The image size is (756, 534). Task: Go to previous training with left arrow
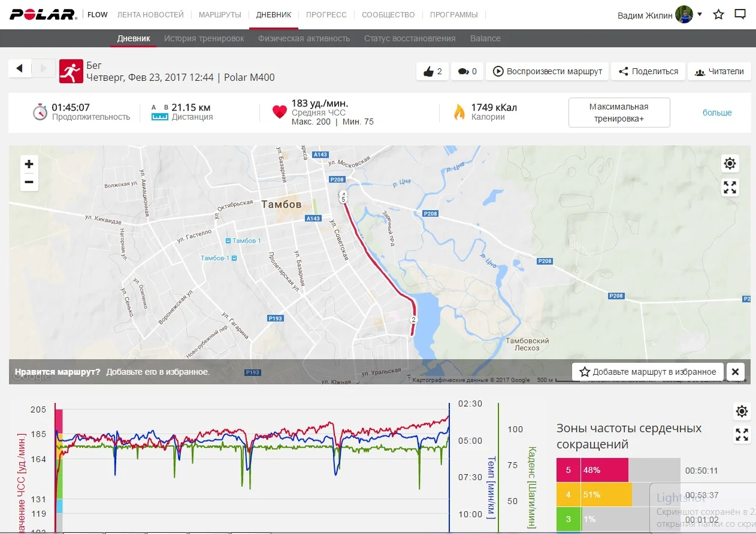20,68
